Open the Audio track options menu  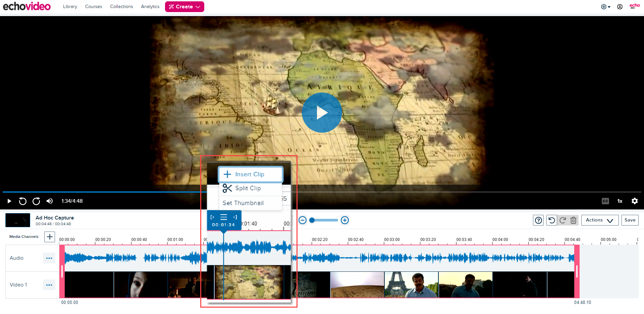[x=49, y=258]
